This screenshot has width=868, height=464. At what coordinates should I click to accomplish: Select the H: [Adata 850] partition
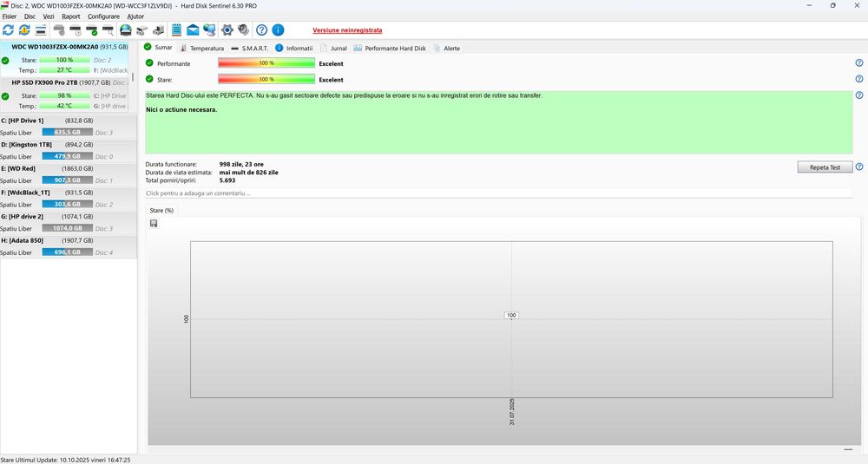pos(68,246)
